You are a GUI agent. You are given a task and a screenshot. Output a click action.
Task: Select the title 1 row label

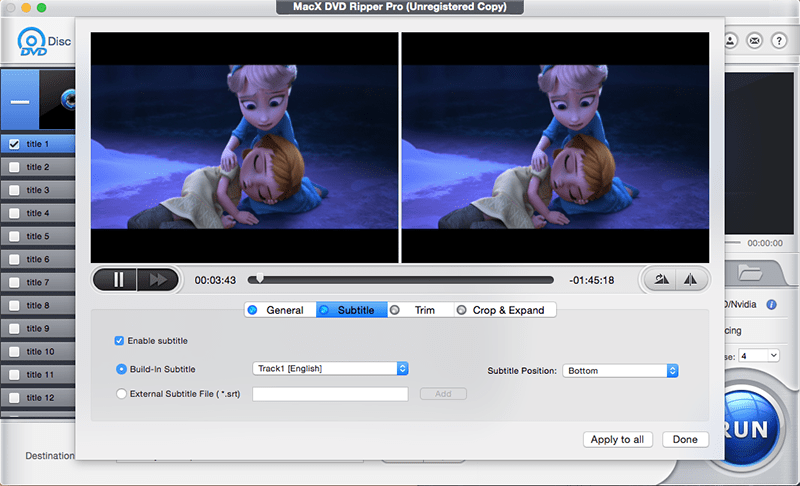[x=37, y=144]
